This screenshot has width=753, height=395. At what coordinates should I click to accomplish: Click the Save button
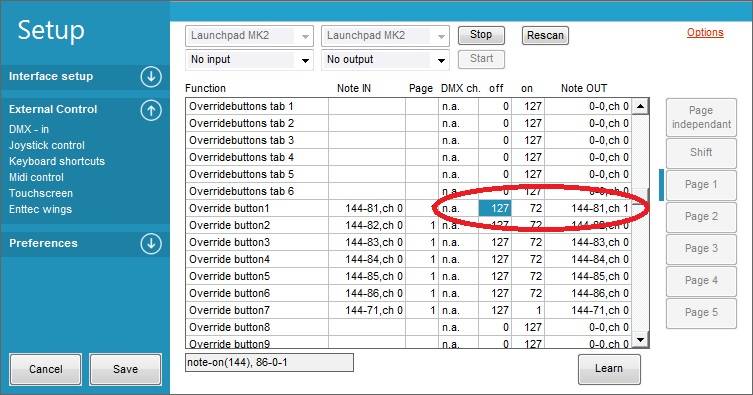click(x=125, y=369)
